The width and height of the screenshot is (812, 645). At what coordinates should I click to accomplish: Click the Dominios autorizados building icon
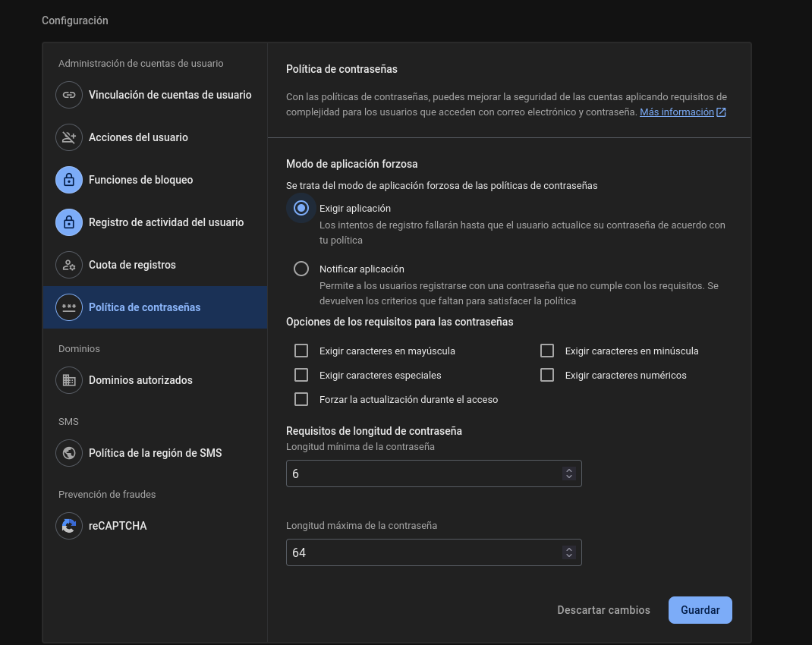point(69,380)
